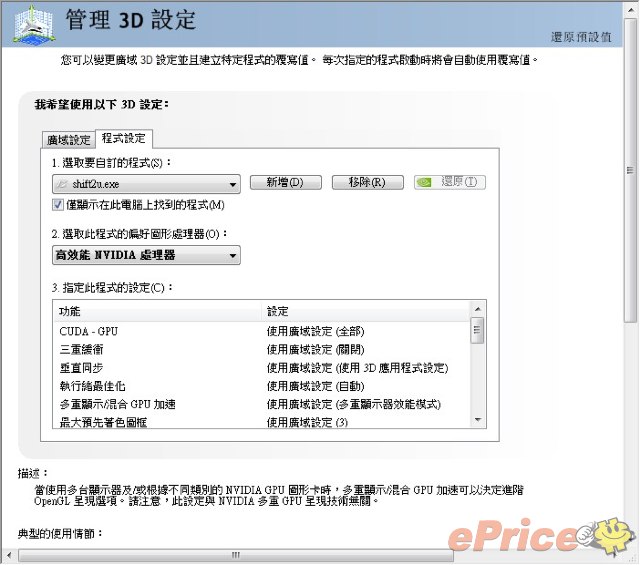Click the 還原(T) button
This screenshot has width=640, height=565.
pos(450,182)
